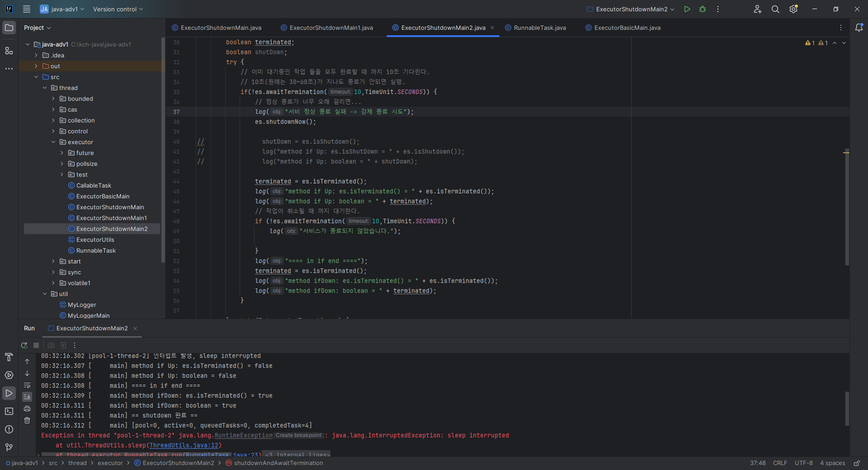This screenshot has height=470, width=868.
Task: Open UTF-8 encoding selector
Action: pyautogui.click(x=803, y=463)
